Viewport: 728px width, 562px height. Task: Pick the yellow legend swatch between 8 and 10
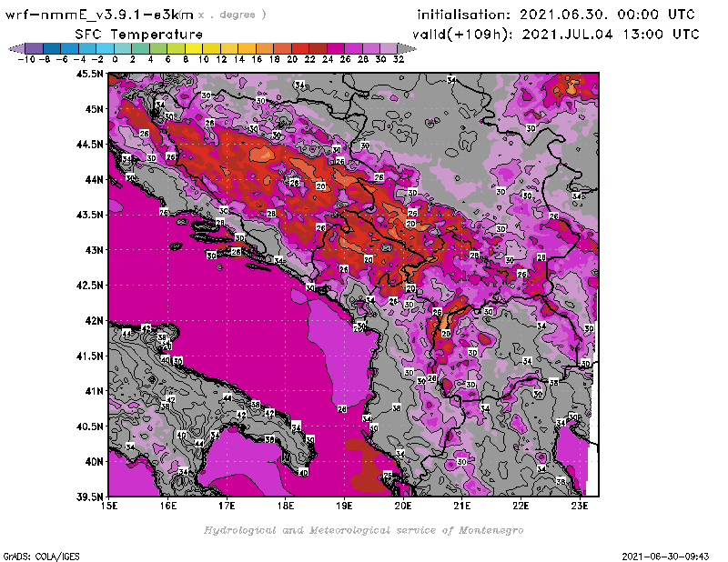[194, 48]
